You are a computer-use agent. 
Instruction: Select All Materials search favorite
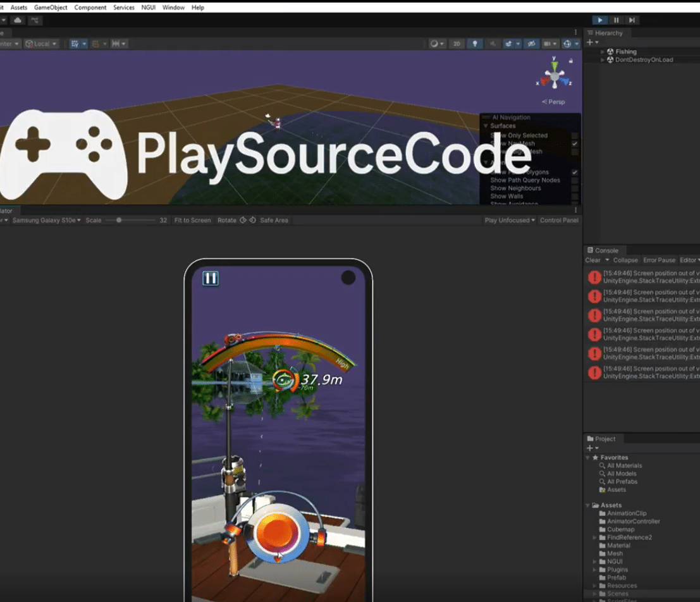624,465
